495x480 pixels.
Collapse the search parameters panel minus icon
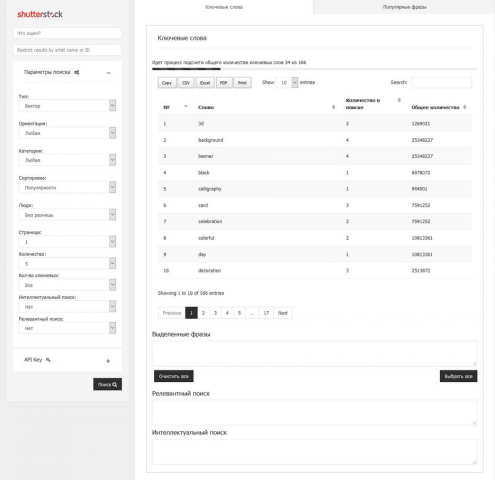[x=109, y=73]
